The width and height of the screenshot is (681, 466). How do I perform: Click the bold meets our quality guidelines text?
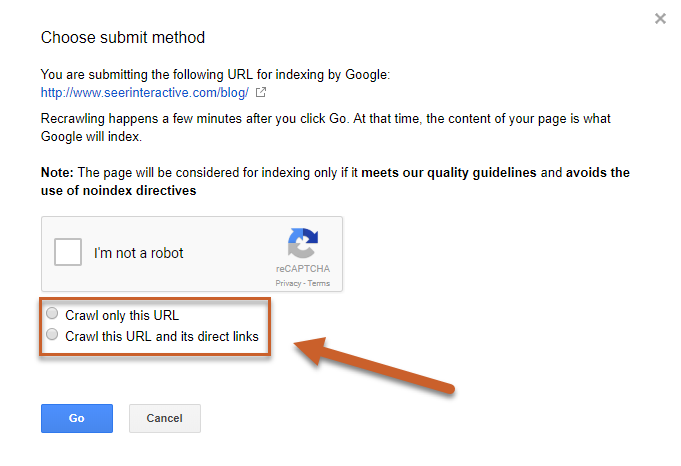coord(449,172)
